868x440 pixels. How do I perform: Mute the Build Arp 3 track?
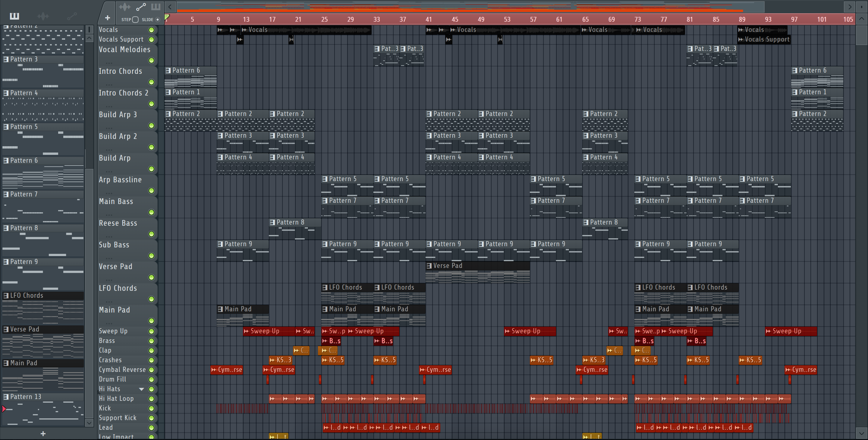coord(152,126)
